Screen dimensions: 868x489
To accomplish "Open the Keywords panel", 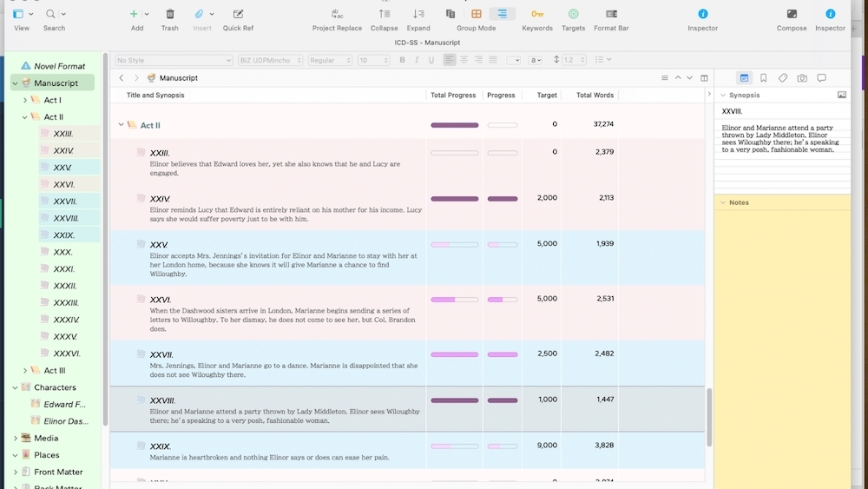I will (537, 14).
